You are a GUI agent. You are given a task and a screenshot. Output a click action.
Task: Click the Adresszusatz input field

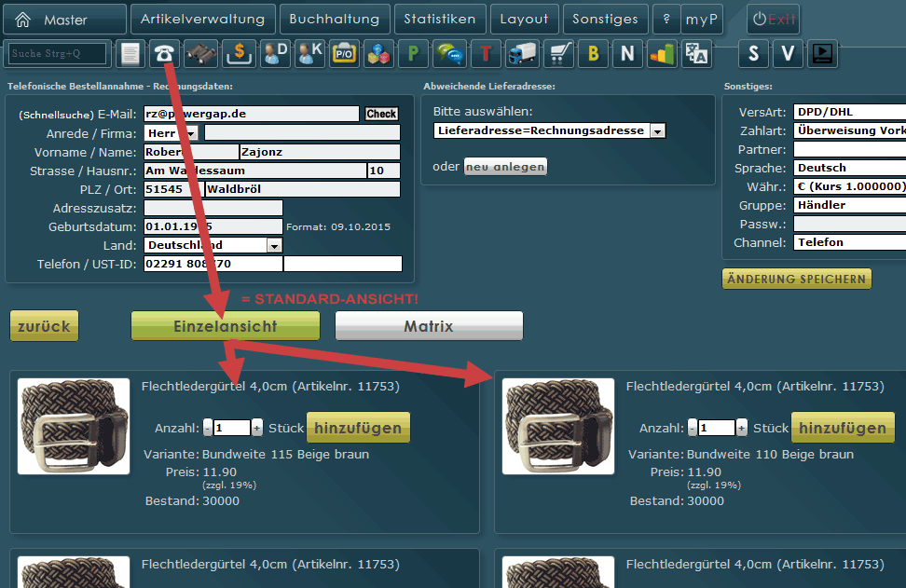point(213,208)
